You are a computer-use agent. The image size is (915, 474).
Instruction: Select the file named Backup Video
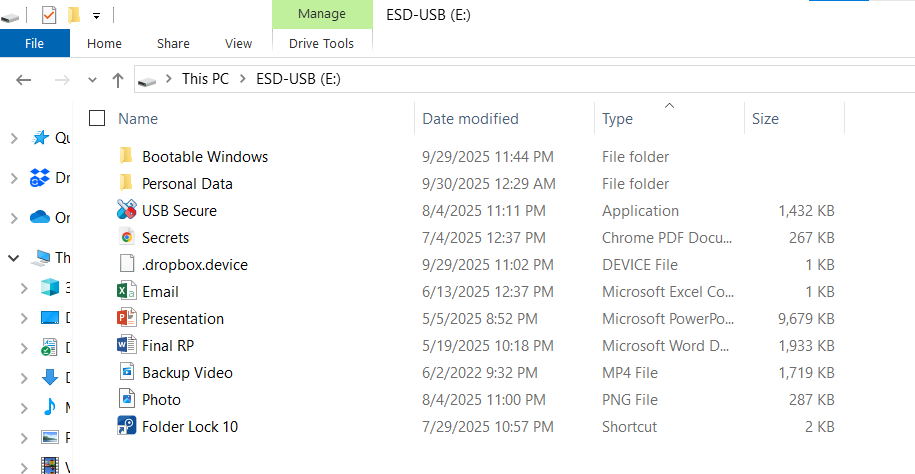pyautogui.click(x=187, y=372)
